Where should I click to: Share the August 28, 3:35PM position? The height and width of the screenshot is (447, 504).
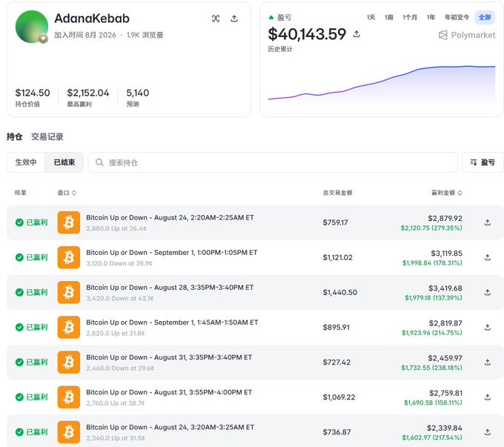487,292
